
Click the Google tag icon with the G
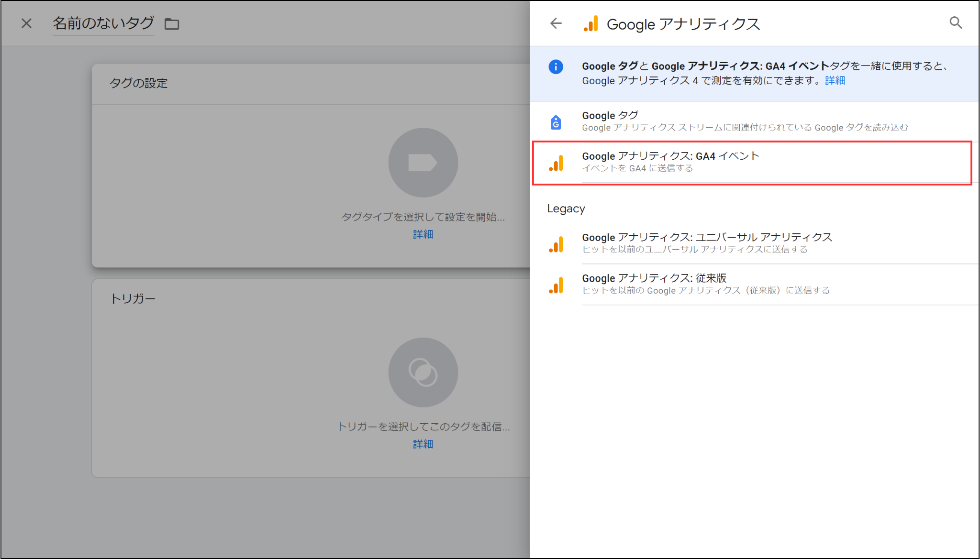point(556,122)
